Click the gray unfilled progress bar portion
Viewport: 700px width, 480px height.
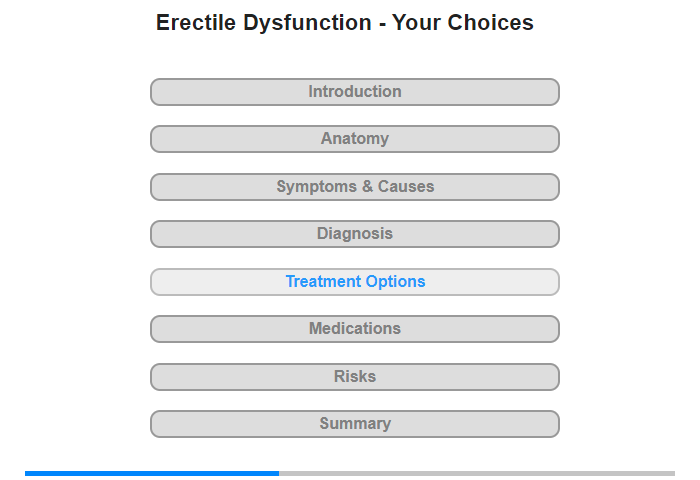[x=477, y=473]
